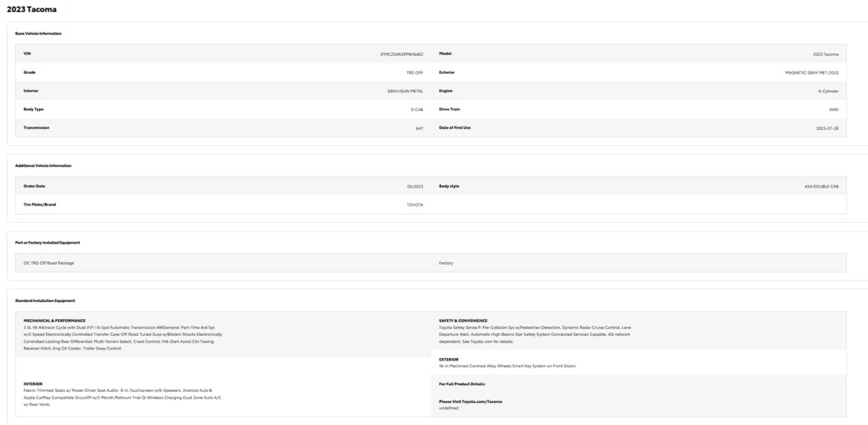The height and width of the screenshot is (425, 868).
Task: Click the VIN number value
Action: [401, 54]
